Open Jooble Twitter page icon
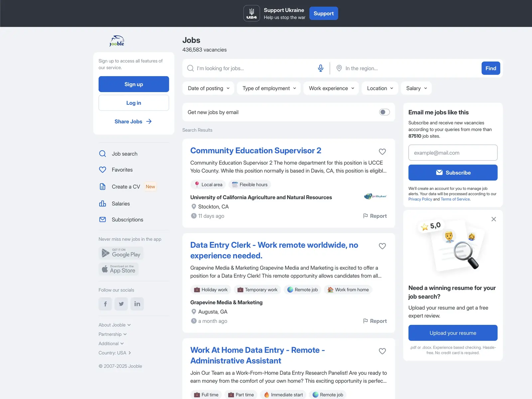This screenshot has height=399, width=532. (121, 304)
